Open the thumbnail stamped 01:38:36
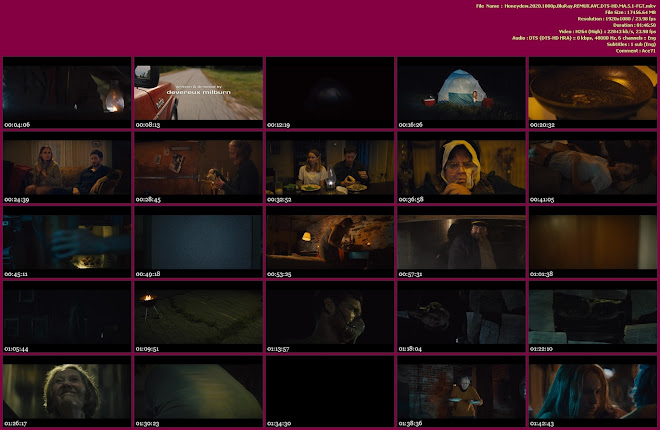Image resolution: width=660 pixels, height=430 pixels. click(x=461, y=391)
